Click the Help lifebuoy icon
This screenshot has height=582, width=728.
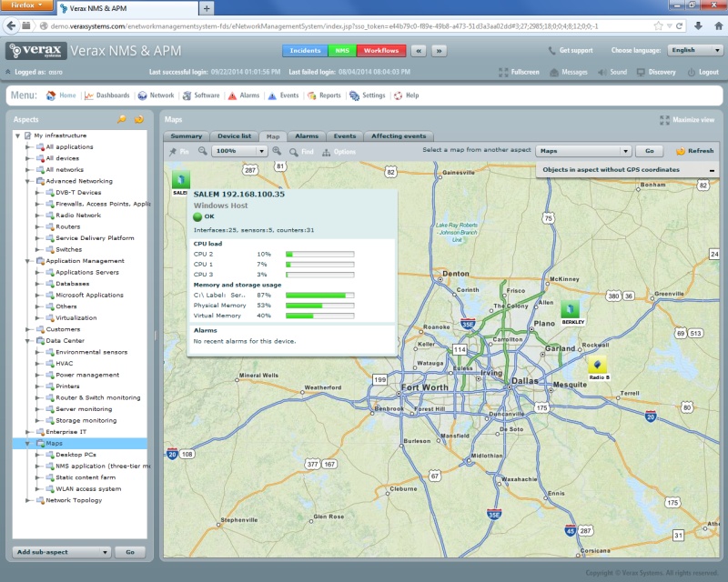coord(398,95)
